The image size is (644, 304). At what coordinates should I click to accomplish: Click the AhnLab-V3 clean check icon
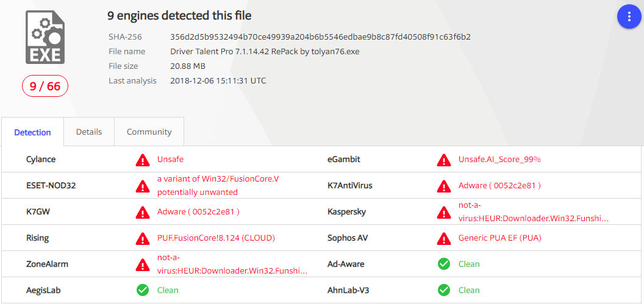point(444,291)
